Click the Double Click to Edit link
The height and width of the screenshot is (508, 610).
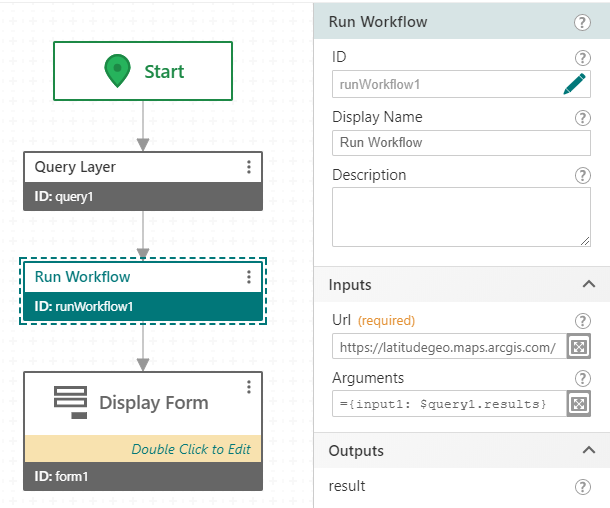click(x=192, y=449)
